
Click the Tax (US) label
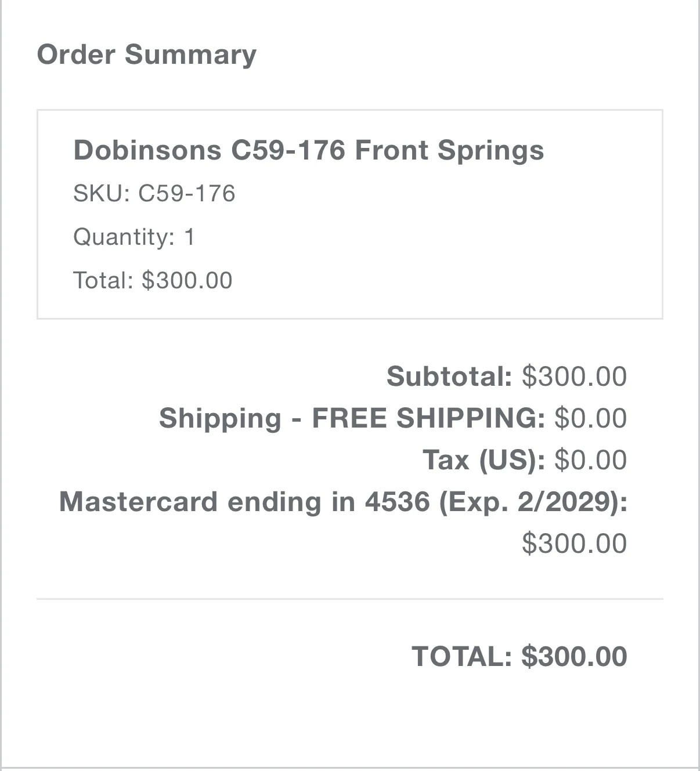pyautogui.click(x=484, y=460)
